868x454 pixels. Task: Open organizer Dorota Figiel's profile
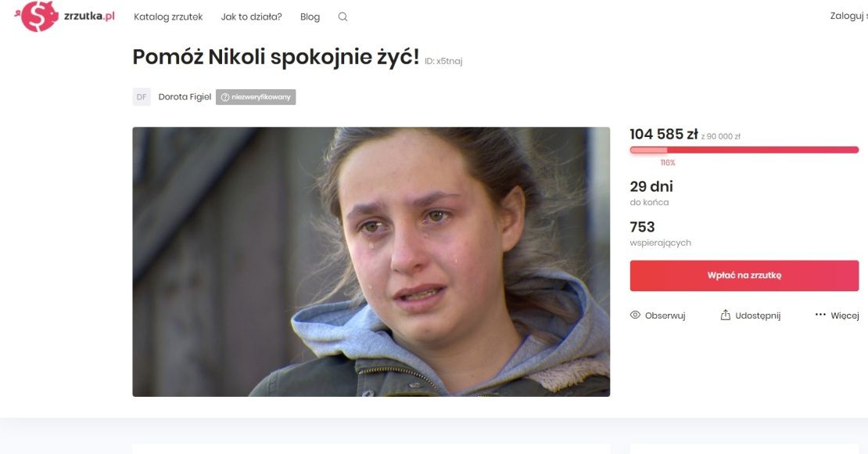tap(185, 97)
